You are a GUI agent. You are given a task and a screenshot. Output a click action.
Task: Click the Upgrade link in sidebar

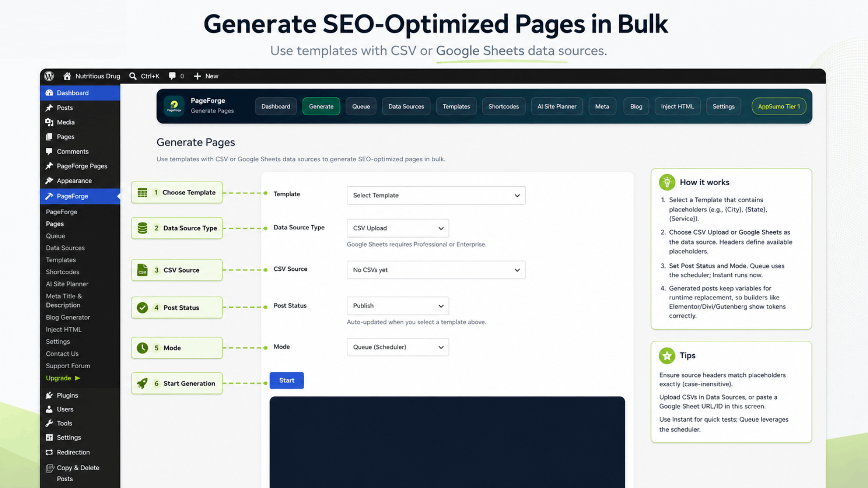(63, 378)
